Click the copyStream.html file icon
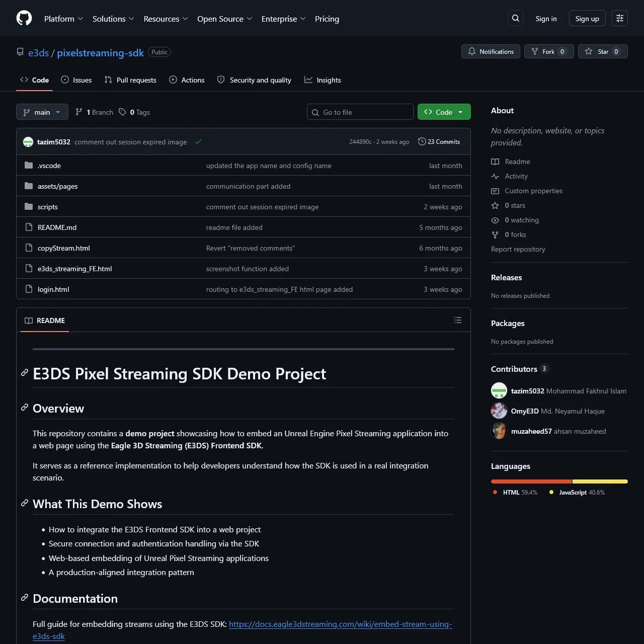Image resolution: width=644 pixels, height=644 pixels. pyautogui.click(x=29, y=248)
